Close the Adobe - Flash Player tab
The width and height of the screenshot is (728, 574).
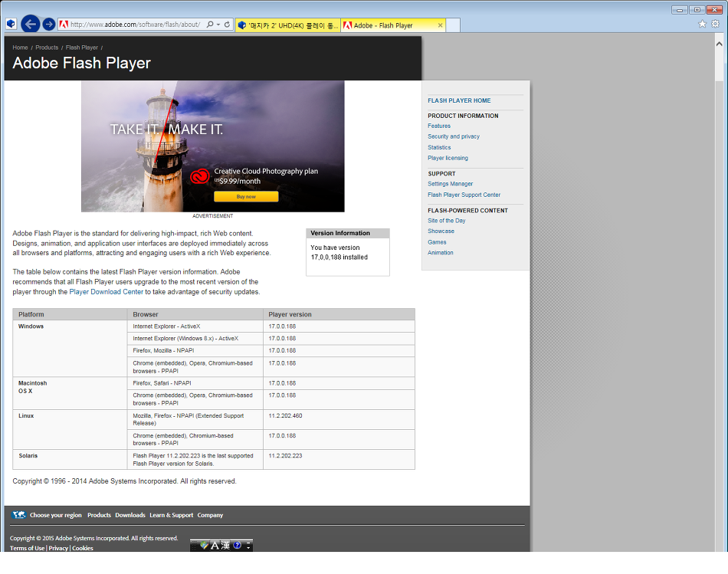pyautogui.click(x=440, y=25)
